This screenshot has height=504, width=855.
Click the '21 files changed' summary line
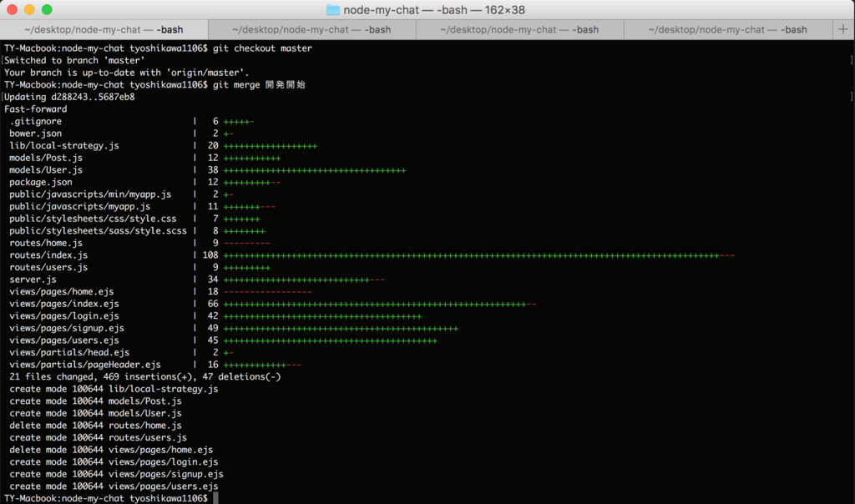point(145,376)
